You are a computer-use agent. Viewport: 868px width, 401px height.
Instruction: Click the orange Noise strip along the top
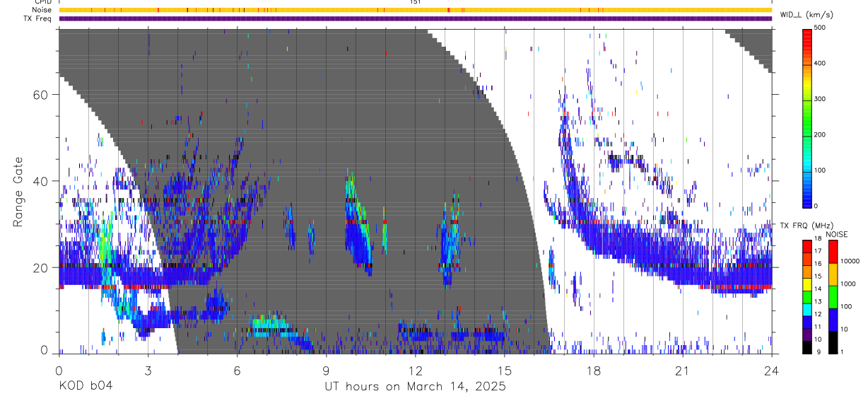[x=415, y=10]
